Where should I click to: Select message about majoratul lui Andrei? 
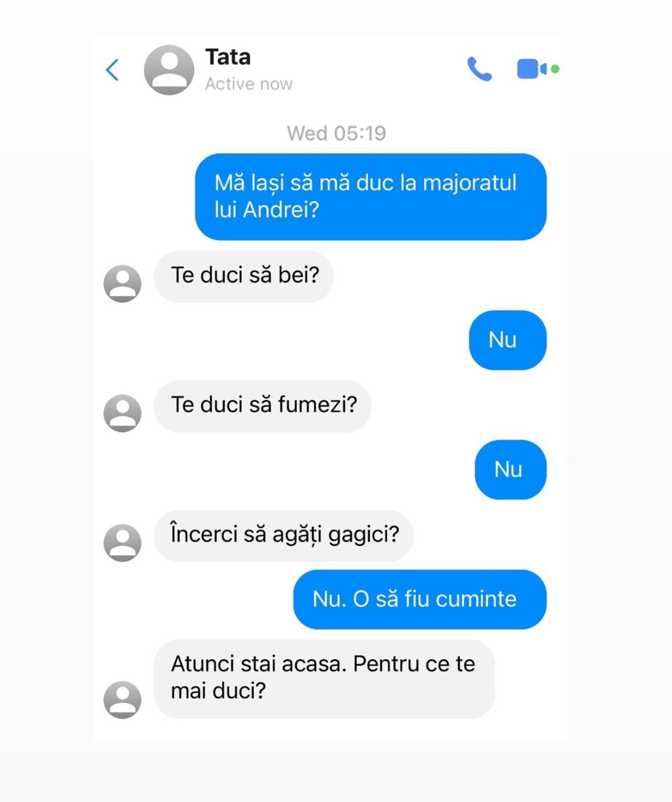click(x=371, y=197)
